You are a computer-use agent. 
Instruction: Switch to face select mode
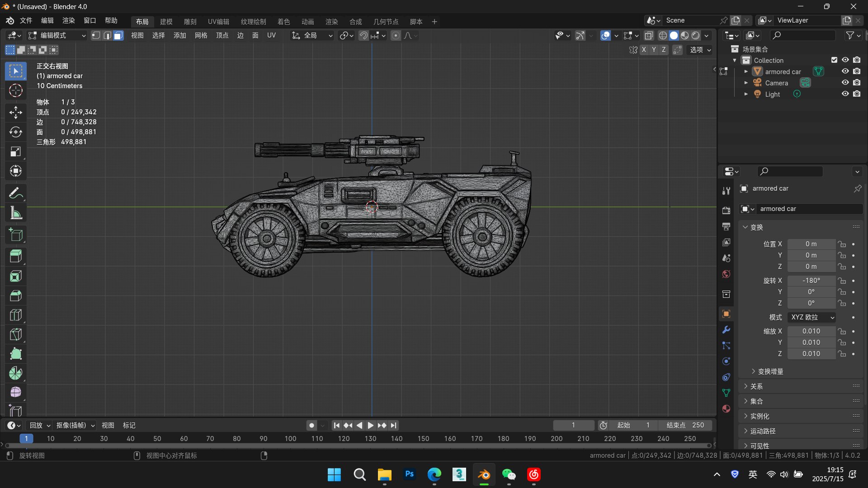(118, 35)
